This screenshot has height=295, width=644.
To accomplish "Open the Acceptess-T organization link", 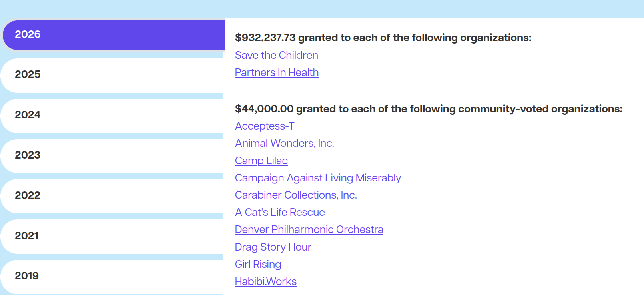I will coord(265,126).
